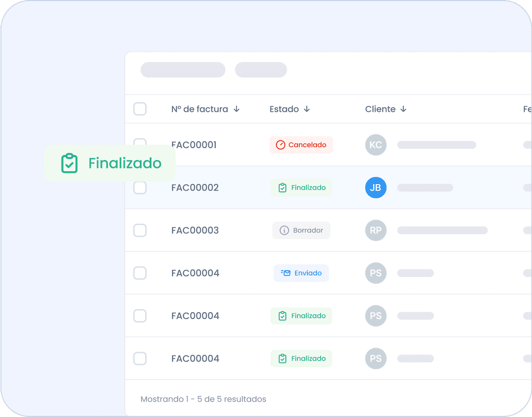
Task: Toggle the select-all checkbox in header
Action: [x=140, y=109]
